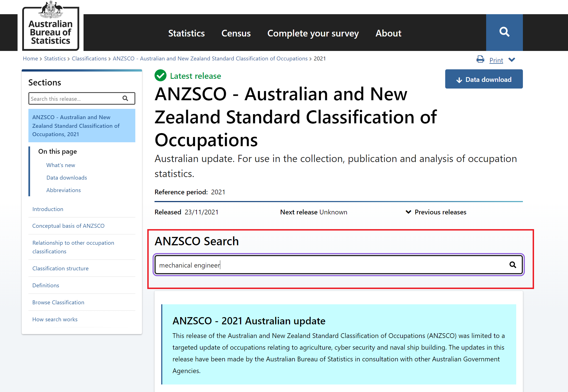The width and height of the screenshot is (568, 392).
Task: Open the Definitions section
Action: pyautogui.click(x=46, y=285)
